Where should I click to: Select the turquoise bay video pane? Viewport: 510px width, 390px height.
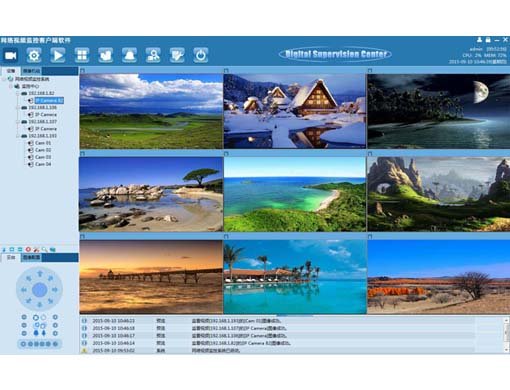coord(295,194)
